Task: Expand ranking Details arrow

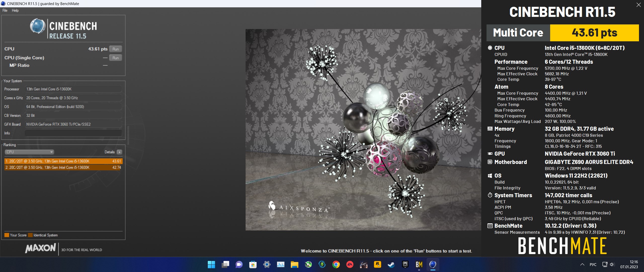Action: click(120, 152)
